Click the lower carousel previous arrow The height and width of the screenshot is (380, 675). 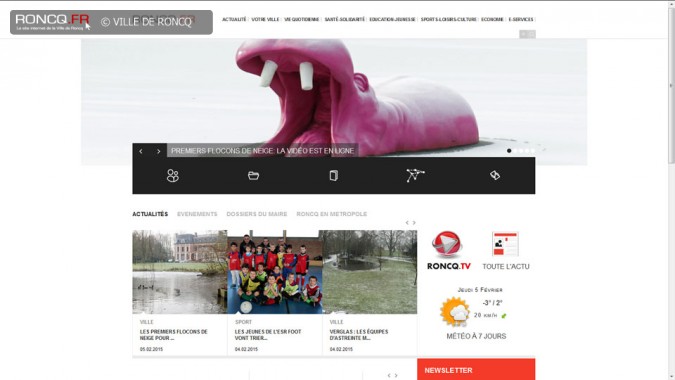389,375
